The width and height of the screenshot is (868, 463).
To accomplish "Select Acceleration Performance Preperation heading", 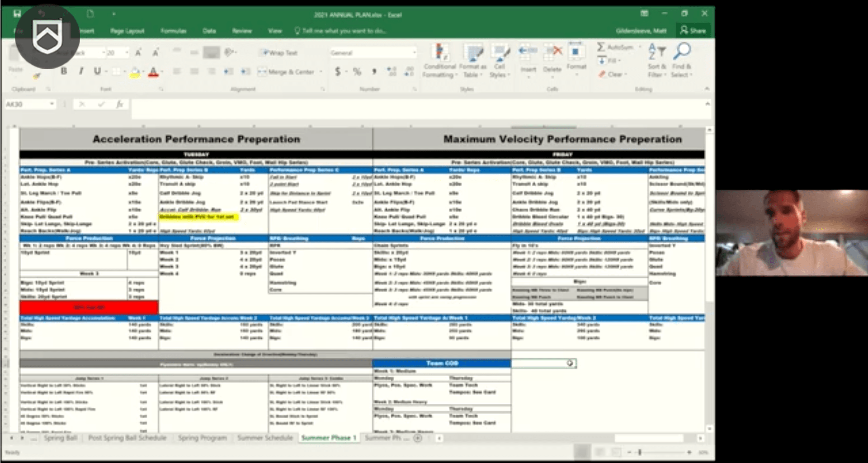I will (196, 139).
